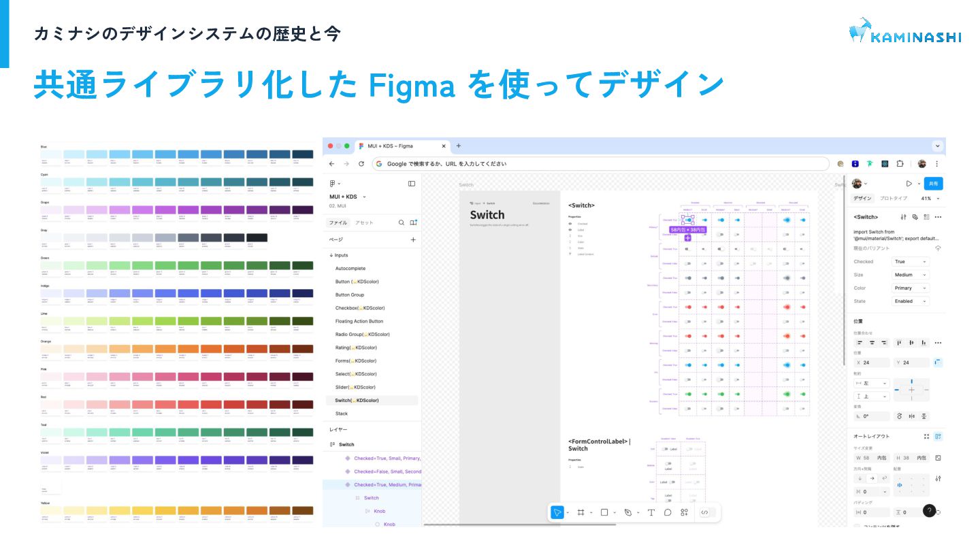Add a new page with plus icon
980x551 pixels.
(x=413, y=239)
